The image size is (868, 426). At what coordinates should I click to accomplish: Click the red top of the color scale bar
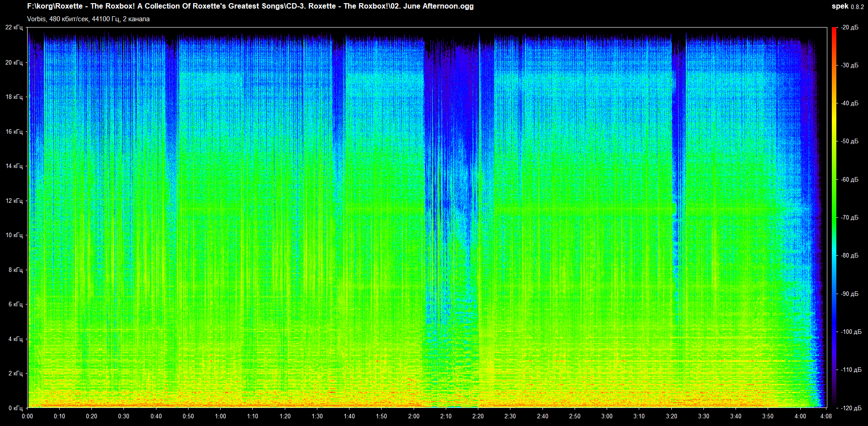[834, 30]
